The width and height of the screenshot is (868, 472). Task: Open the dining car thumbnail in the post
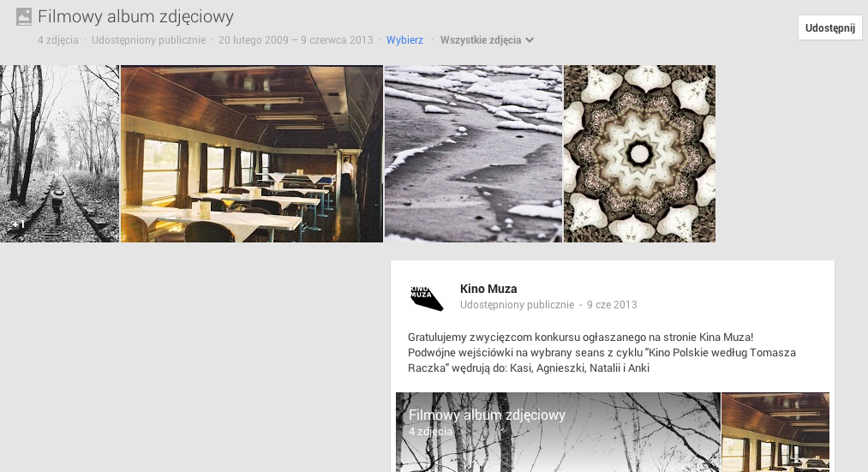(x=775, y=432)
